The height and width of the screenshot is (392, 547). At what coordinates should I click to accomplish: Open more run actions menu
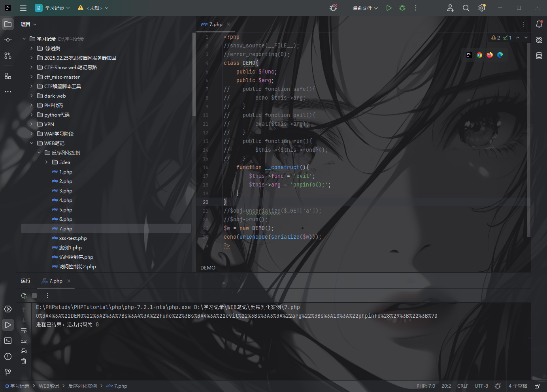416,8
